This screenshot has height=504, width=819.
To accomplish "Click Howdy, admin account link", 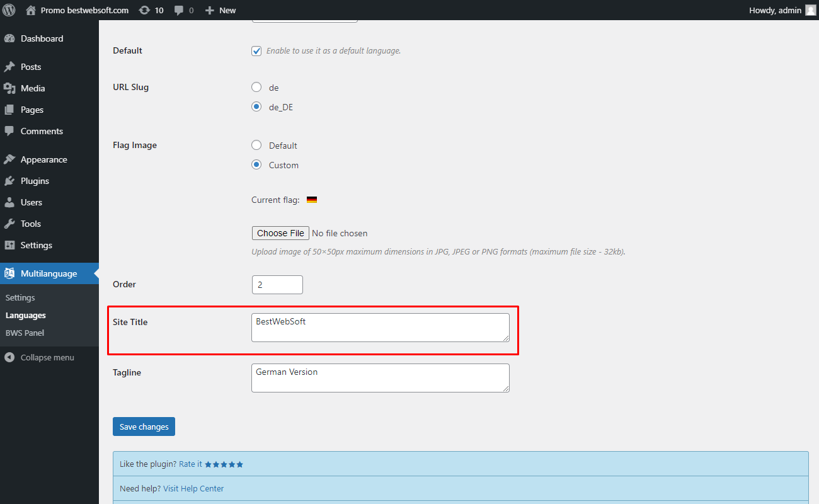I will 775,10.
